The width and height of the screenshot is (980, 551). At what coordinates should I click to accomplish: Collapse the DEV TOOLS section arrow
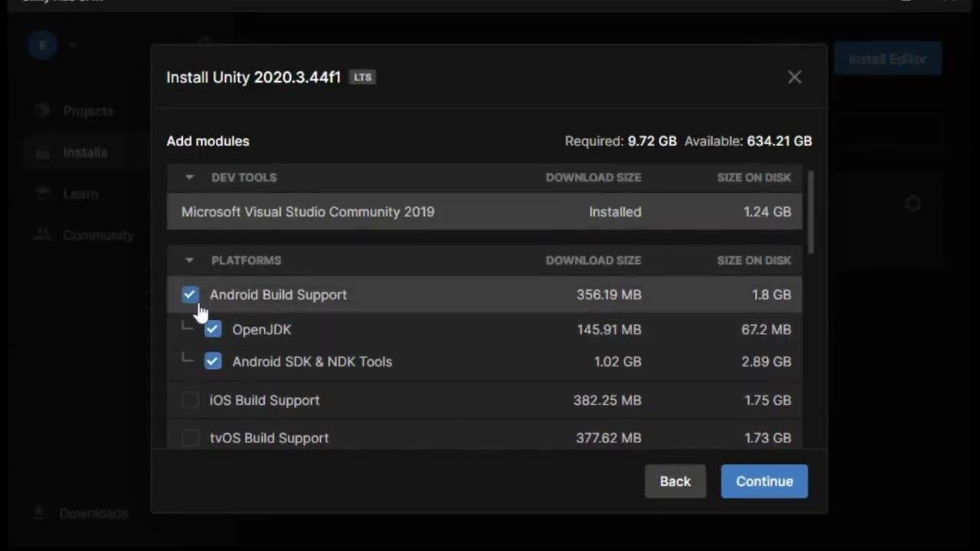coord(189,178)
